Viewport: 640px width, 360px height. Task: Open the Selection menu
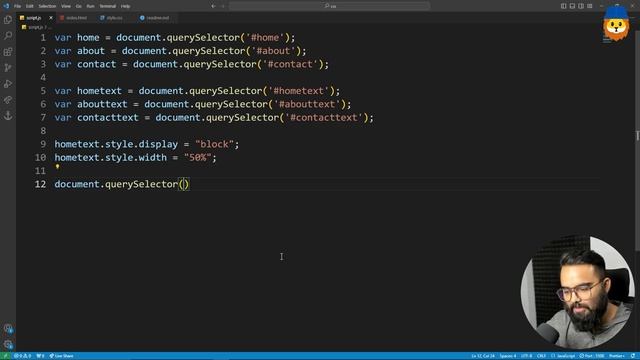[x=47, y=6]
